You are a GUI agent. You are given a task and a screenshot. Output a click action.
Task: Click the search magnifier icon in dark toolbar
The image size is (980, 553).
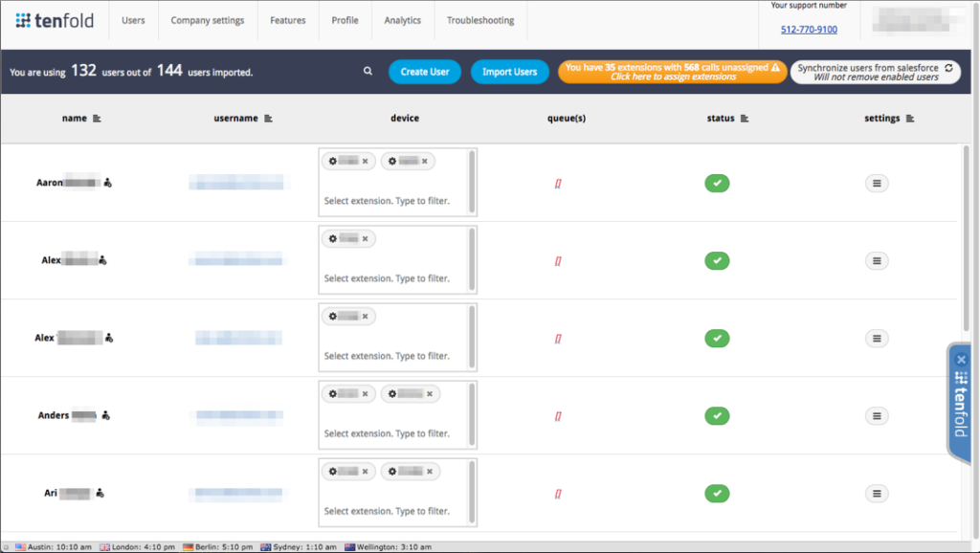[x=367, y=71]
